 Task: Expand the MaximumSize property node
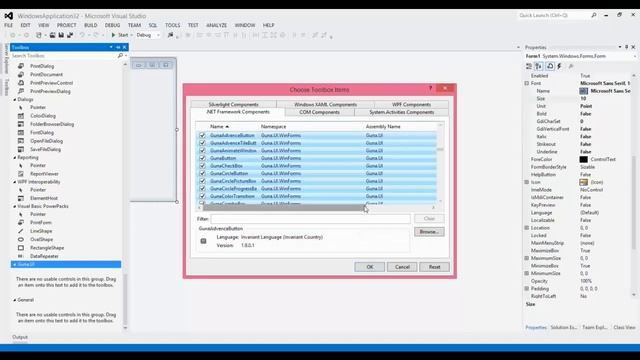[527, 258]
